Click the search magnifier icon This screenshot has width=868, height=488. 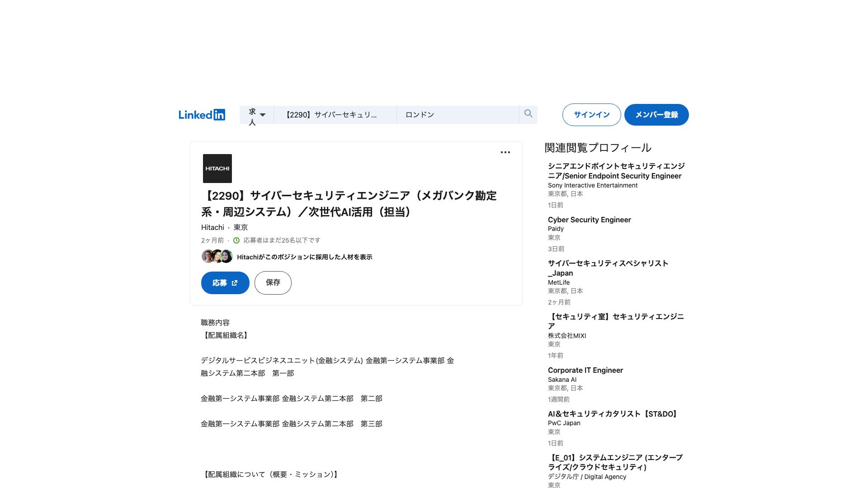tap(528, 114)
